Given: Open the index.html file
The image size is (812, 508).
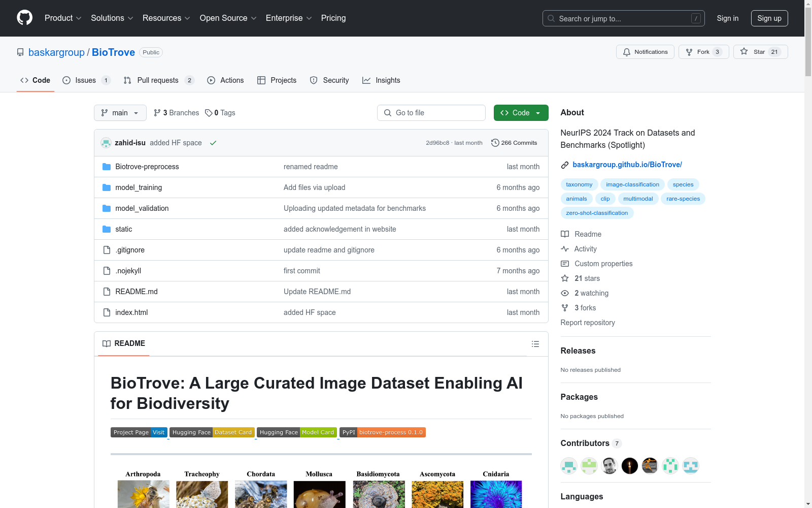Looking at the screenshot, I should point(131,312).
